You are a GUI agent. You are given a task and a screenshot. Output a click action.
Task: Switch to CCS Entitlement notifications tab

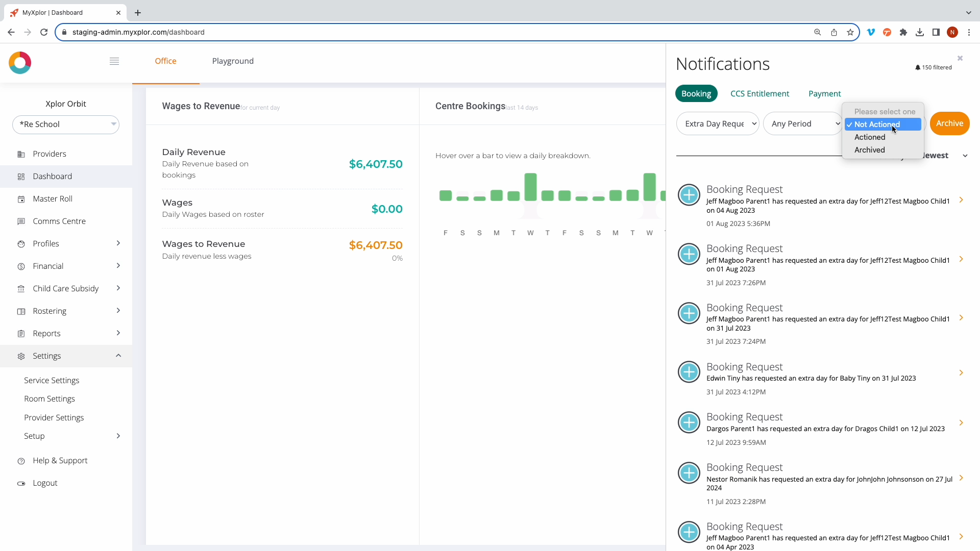pyautogui.click(x=759, y=94)
